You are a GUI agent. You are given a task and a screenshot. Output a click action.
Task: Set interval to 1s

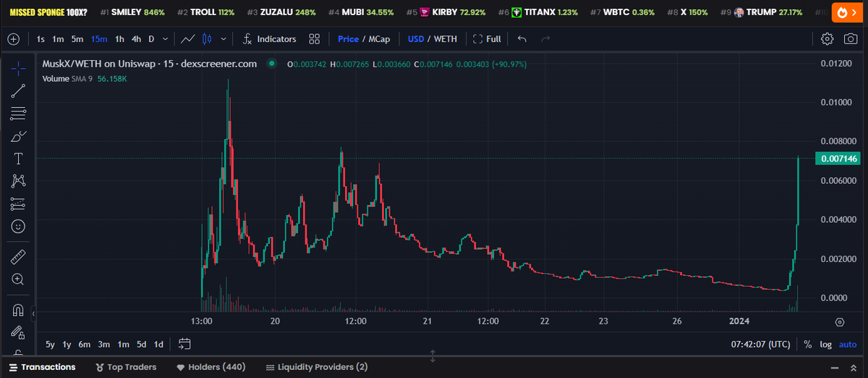41,39
